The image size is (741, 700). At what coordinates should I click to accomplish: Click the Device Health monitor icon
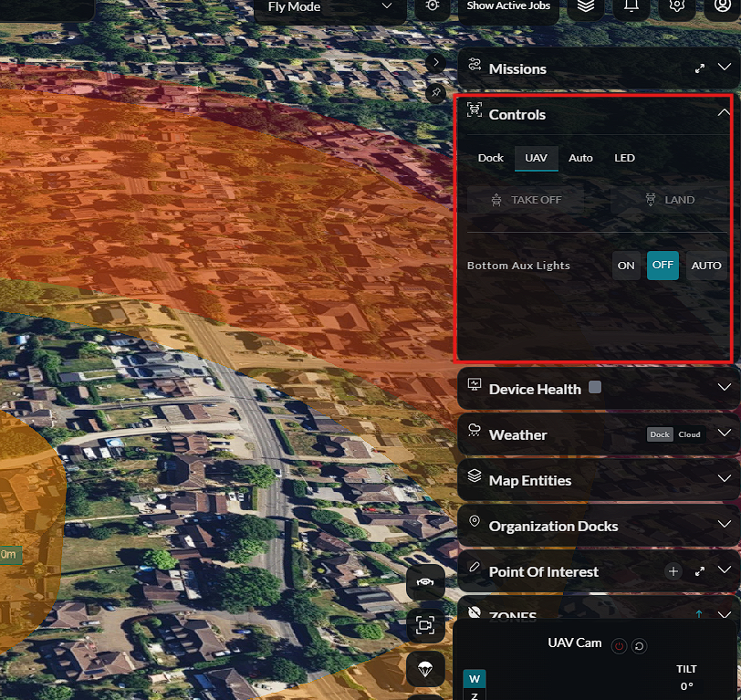point(475,385)
